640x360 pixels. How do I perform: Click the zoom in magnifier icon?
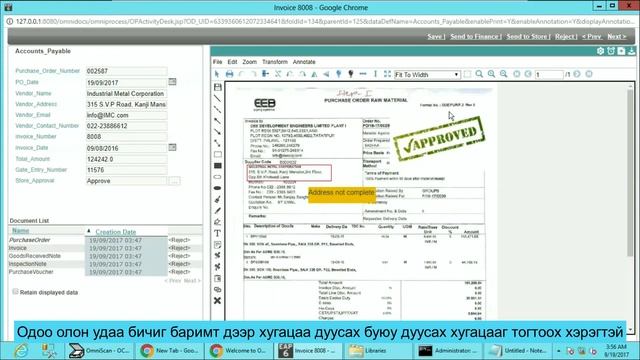[x=491, y=74]
